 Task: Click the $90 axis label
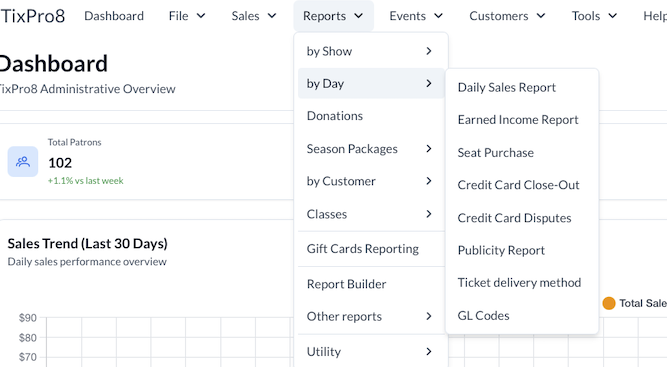point(28,318)
